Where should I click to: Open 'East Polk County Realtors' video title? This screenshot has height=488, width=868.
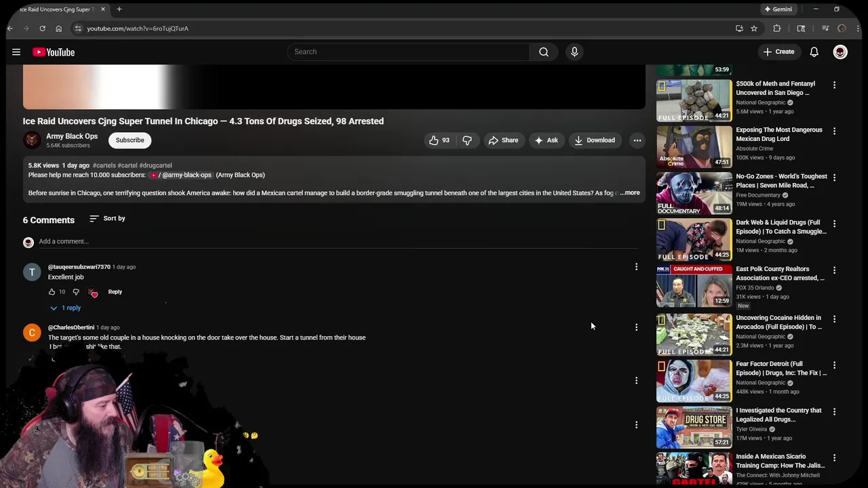(x=780, y=273)
